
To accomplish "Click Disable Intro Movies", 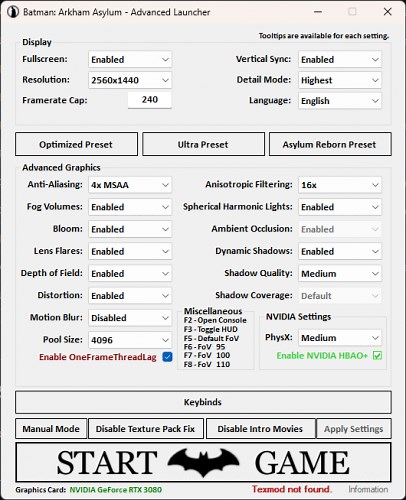I will (260, 429).
